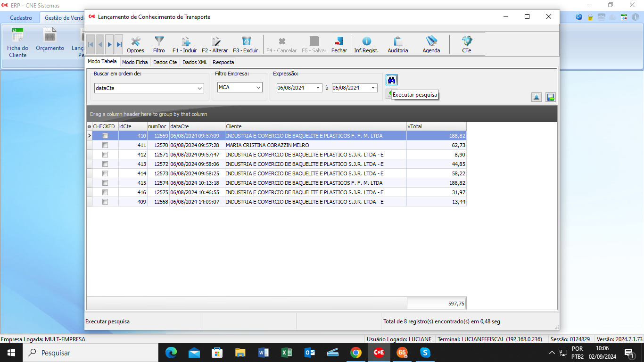The image size is (644, 362).
Task: Switch to the Modo Ficha tab
Action: pyautogui.click(x=135, y=62)
